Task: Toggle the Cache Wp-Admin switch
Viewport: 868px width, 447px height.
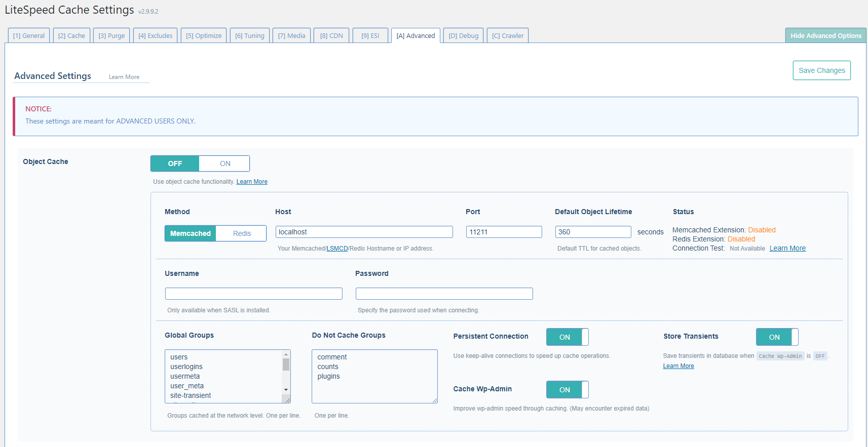Action: point(568,390)
